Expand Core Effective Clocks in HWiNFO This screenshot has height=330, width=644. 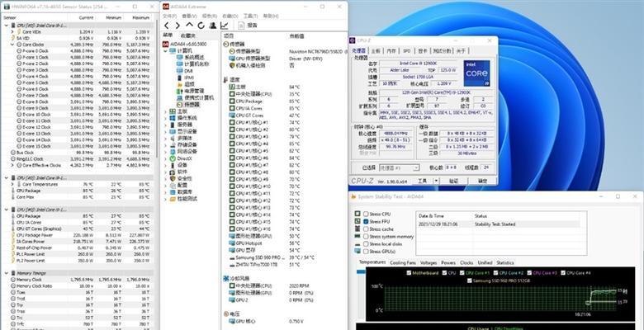click(x=12, y=165)
